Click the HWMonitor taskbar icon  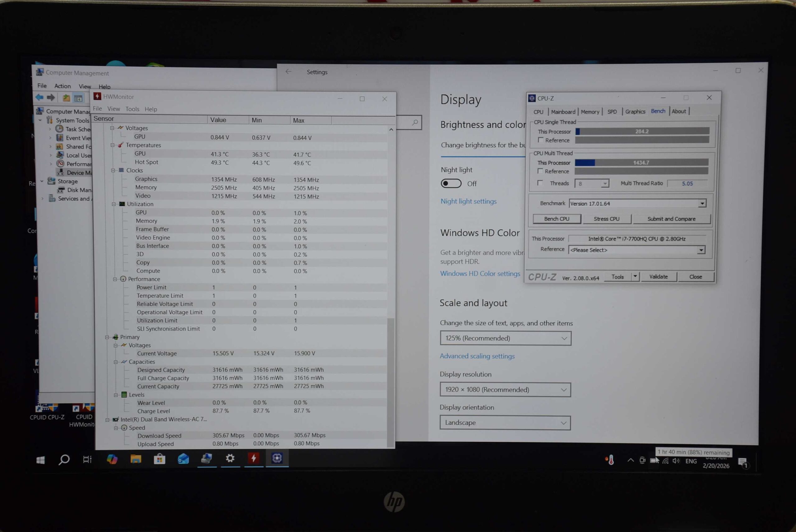pos(253,458)
